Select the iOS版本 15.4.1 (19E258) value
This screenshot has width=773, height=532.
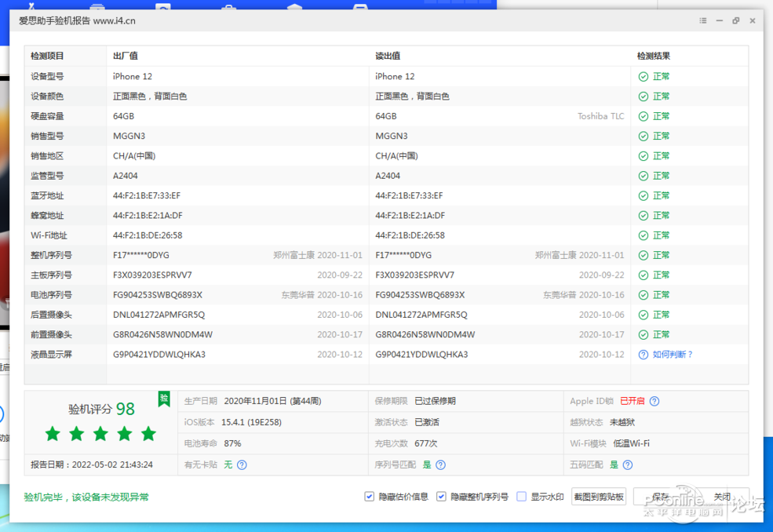pyautogui.click(x=251, y=423)
